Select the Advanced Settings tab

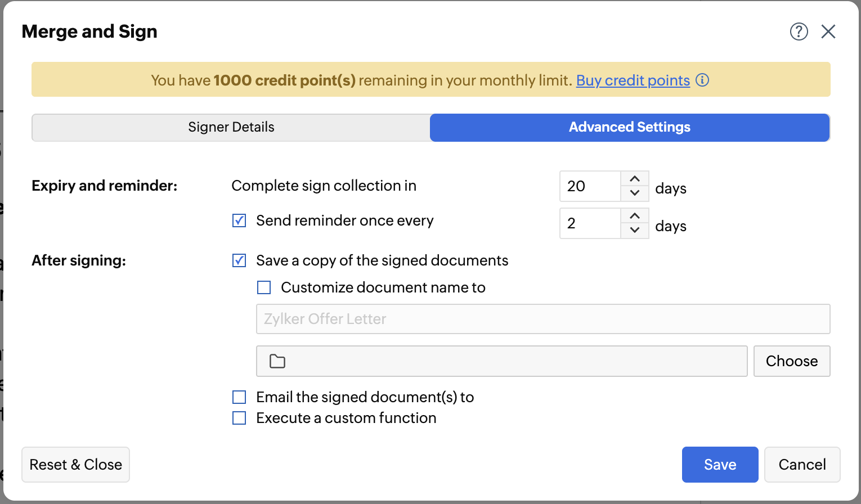[629, 127]
